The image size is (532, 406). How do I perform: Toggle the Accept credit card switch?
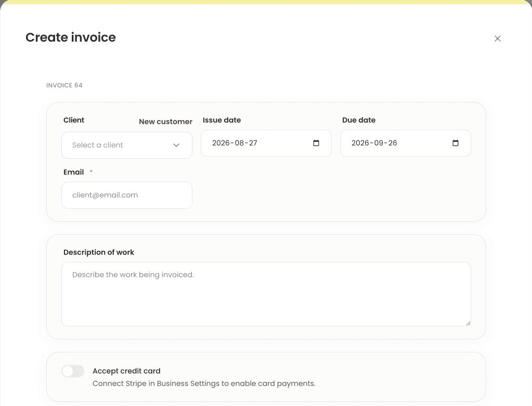(x=73, y=371)
